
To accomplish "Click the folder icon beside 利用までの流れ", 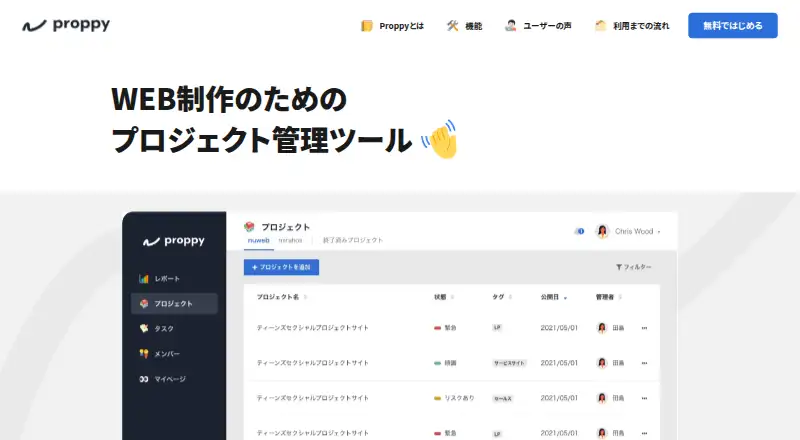I will [601, 26].
